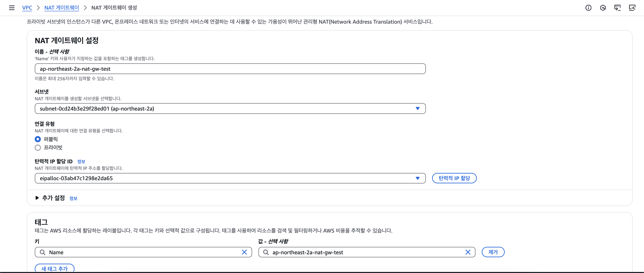Open the Amazon Q hexagon icon

603,8
